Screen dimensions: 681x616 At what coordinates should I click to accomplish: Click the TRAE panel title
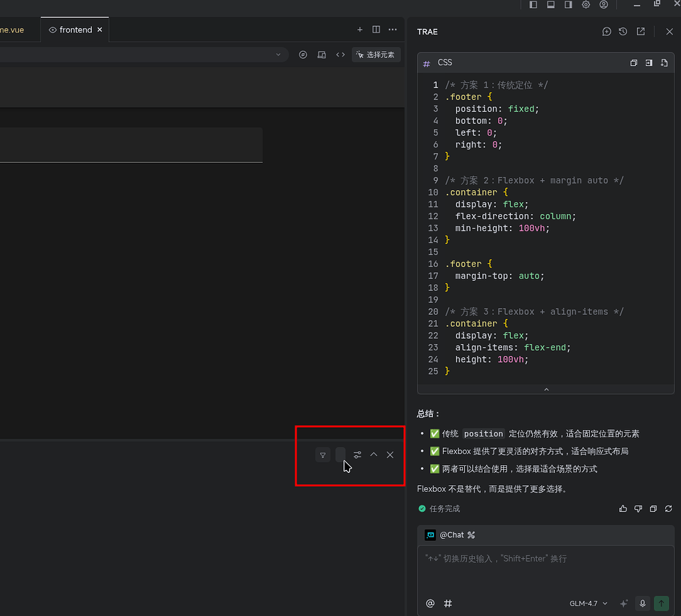pos(428,32)
